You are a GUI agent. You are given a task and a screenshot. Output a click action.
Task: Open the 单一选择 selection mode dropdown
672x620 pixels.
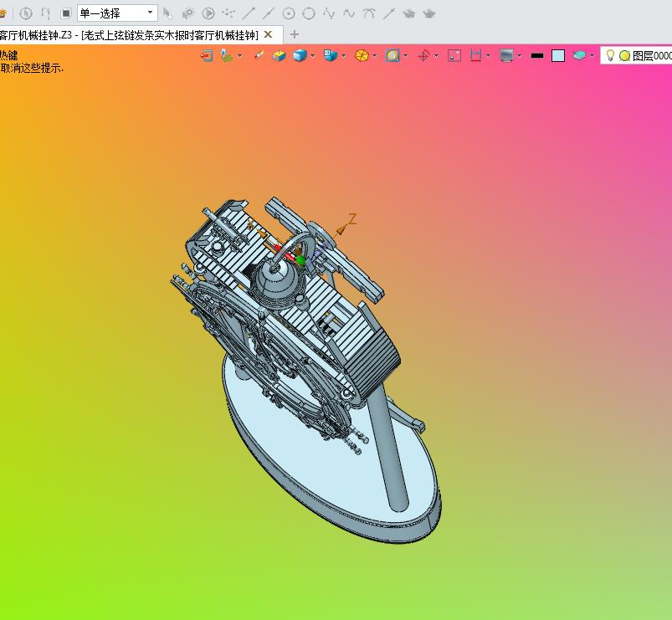pyautogui.click(x=117, y=13)
